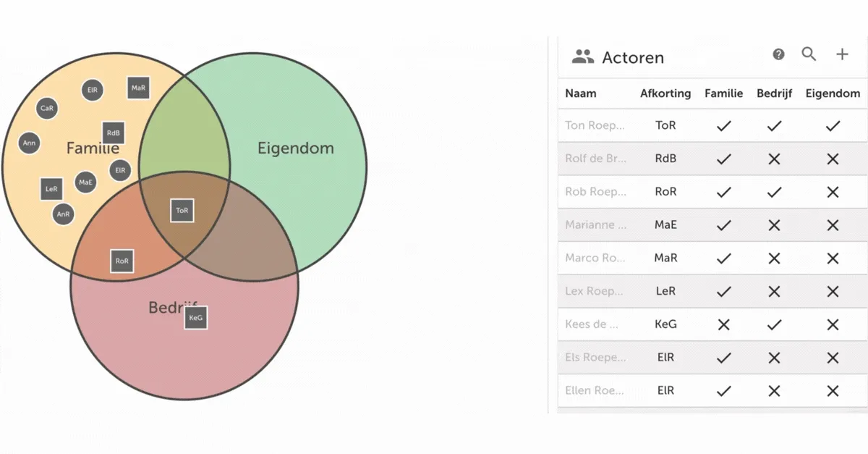This screenshot has width=868, height=454.
Task: Sort by the Afkorting column header
Action: (x=665, y=93)
